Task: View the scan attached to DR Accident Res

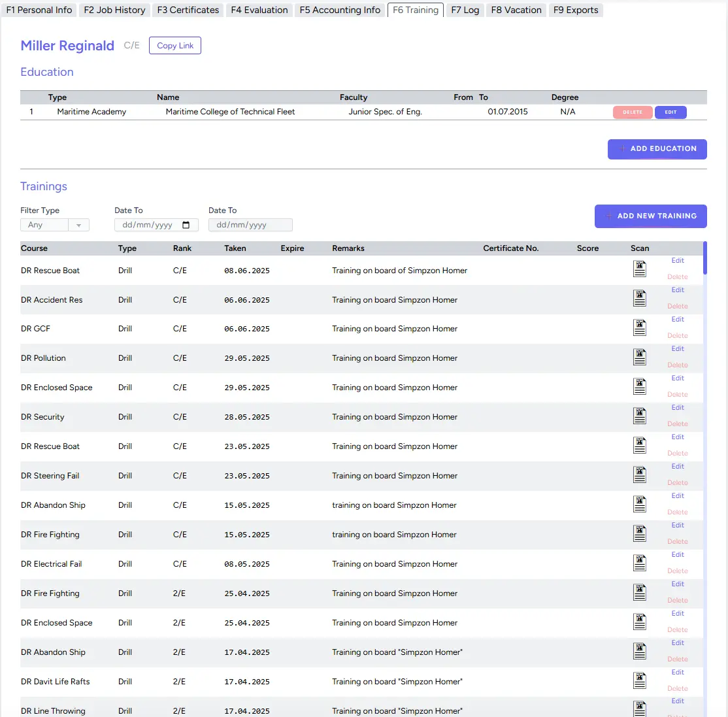Action: click(639, 298)
